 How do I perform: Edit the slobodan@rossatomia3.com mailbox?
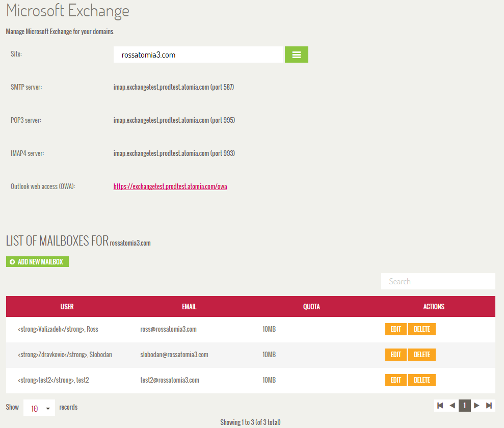pos(395,355)
